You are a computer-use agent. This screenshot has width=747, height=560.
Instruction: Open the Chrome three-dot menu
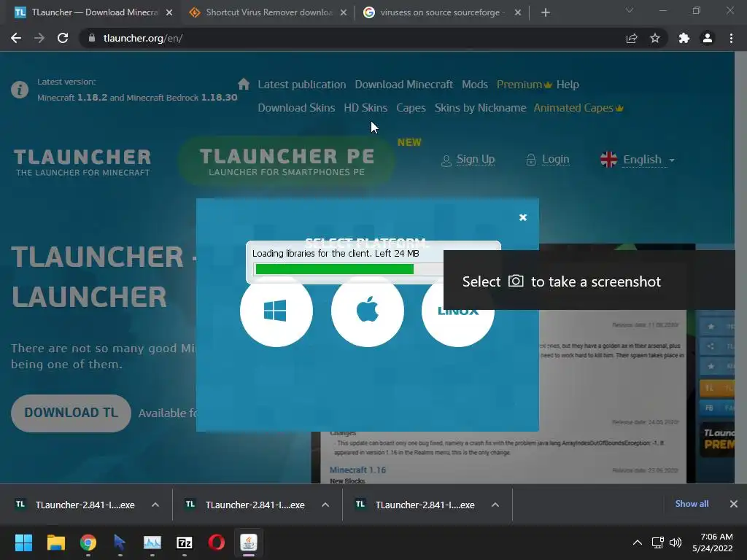pos(731,38)
